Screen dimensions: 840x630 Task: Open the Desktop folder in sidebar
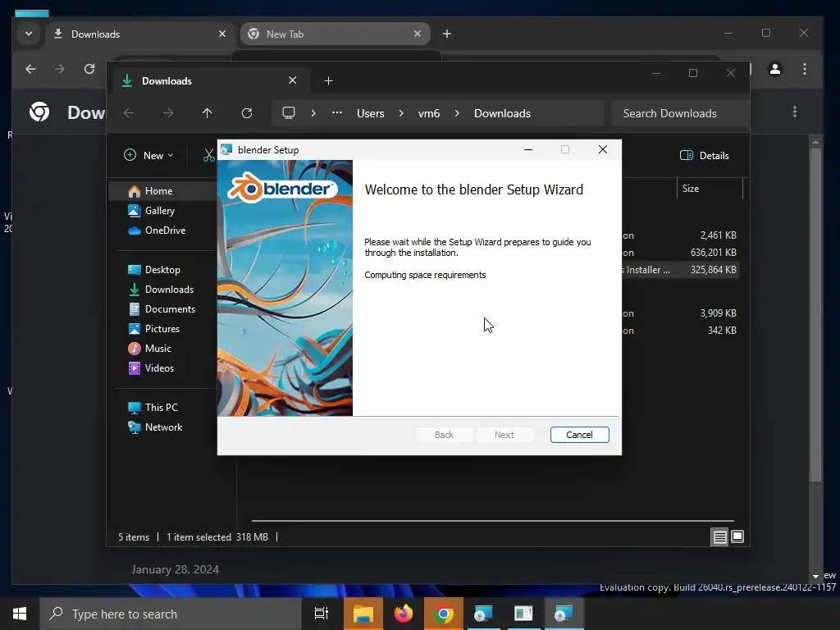point(164,269)
